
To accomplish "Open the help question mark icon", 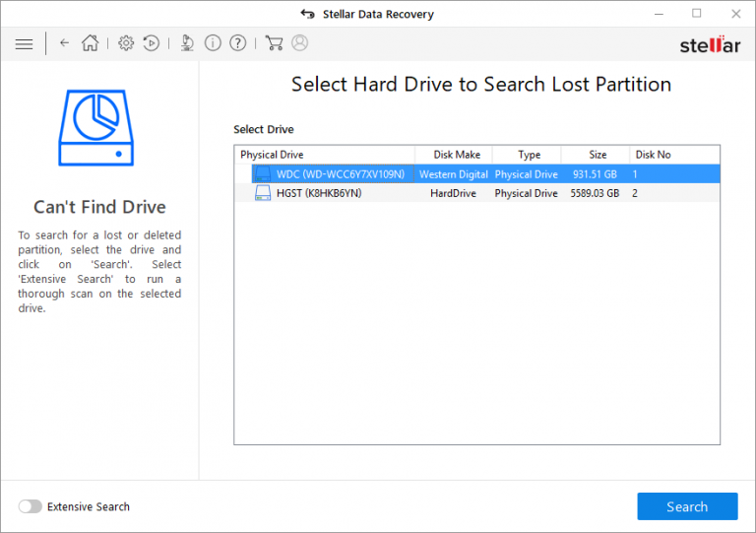I will point(237,43).
